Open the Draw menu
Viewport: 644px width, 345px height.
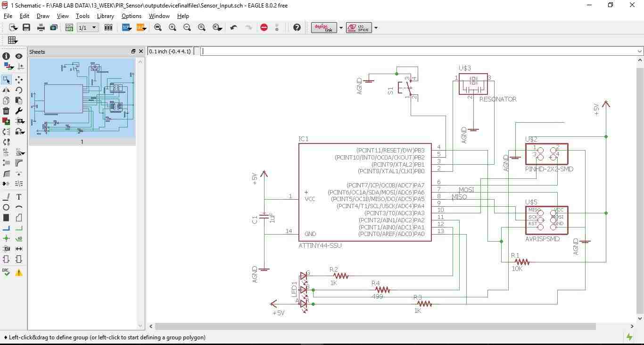coord(43,16)
